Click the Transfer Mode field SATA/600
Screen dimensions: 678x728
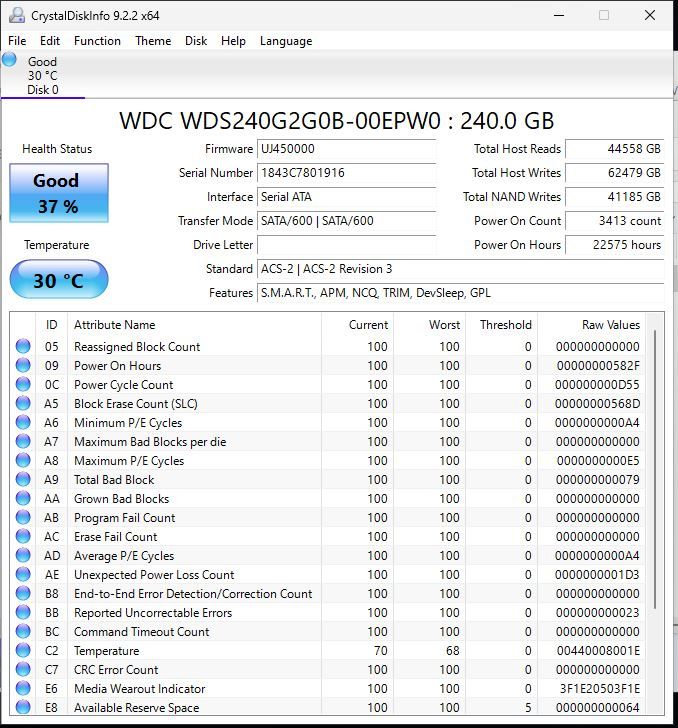click(x=346, y=221)
